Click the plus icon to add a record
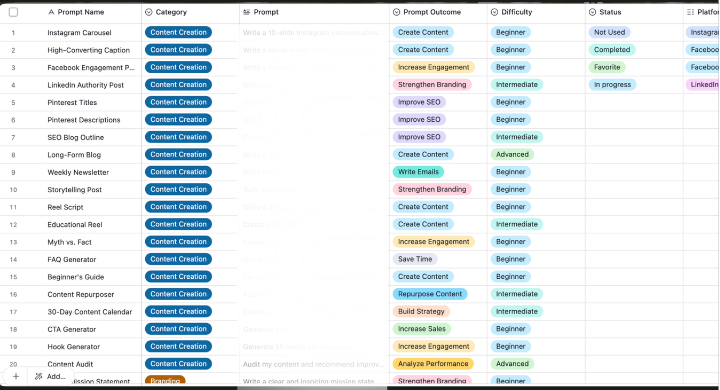 pos(16,376)
